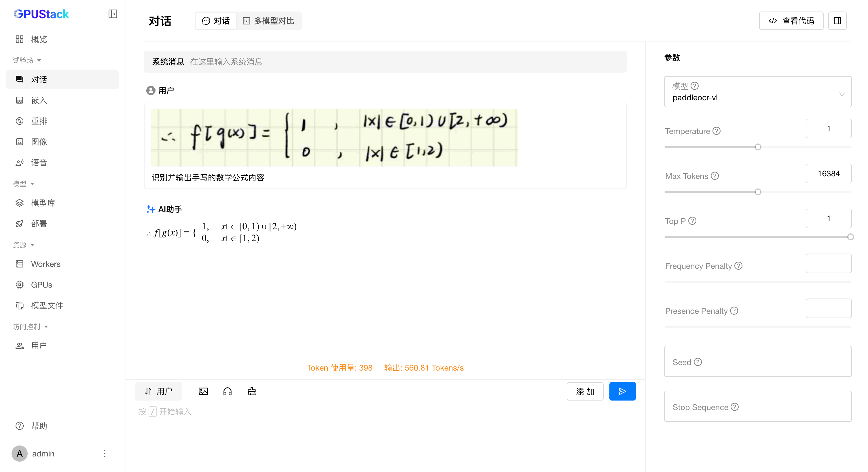Image resolution: width=868 pixels, height=472 pixels.
Task: Select the 对话 chat tab
Action: coord(216,20)
